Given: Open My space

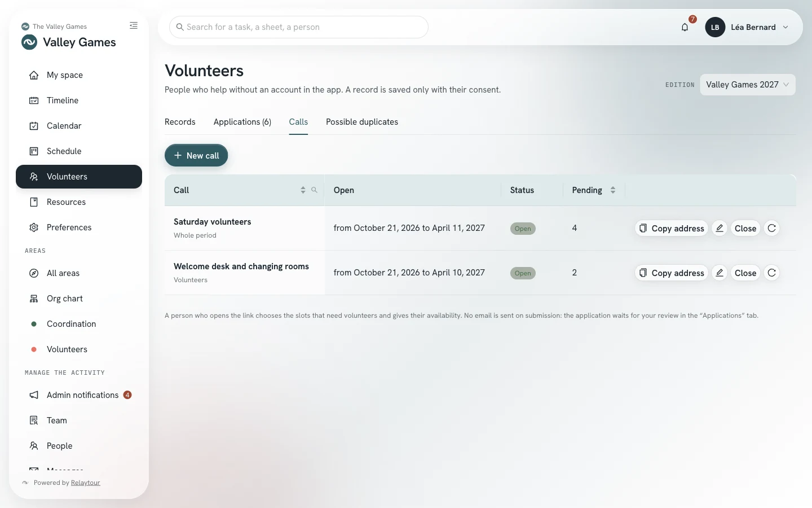Looking at the screenshot, I should tap(79, 75).
